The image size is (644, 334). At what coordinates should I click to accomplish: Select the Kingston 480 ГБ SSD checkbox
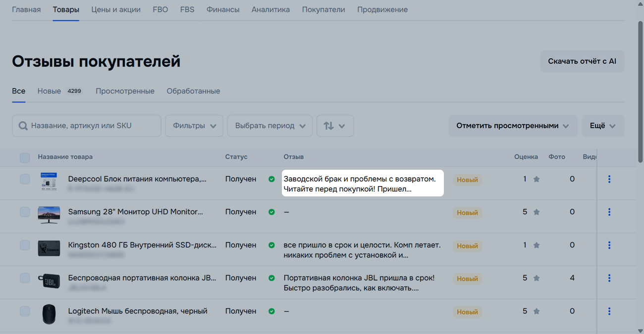pos(25,245)
